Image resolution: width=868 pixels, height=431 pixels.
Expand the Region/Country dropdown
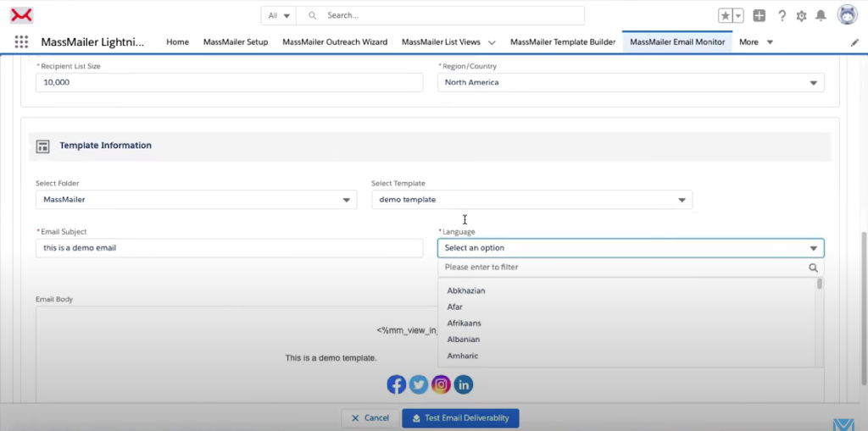631,82
